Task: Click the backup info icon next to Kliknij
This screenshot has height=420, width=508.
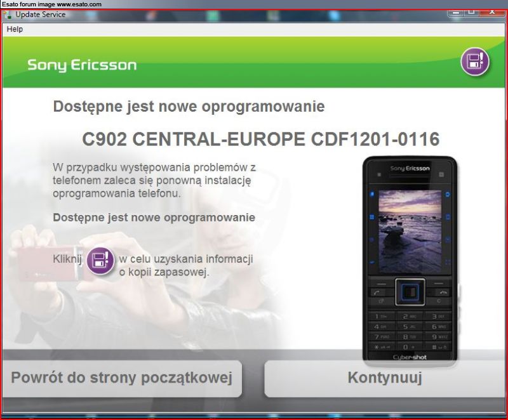Action: 100,261
